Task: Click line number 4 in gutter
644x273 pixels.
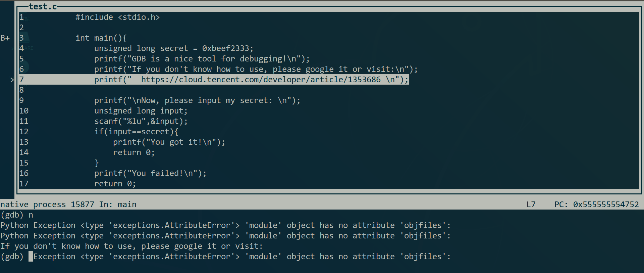Action: click(21, 48)
